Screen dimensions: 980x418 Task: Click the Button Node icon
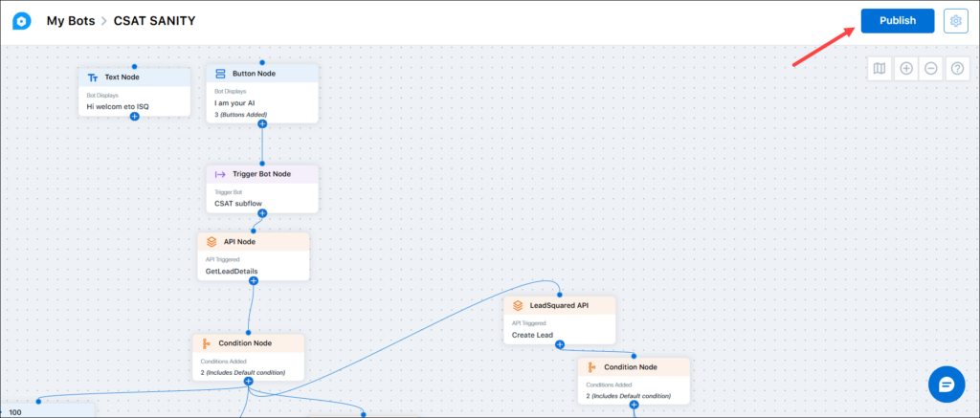(x=220, y=74)
